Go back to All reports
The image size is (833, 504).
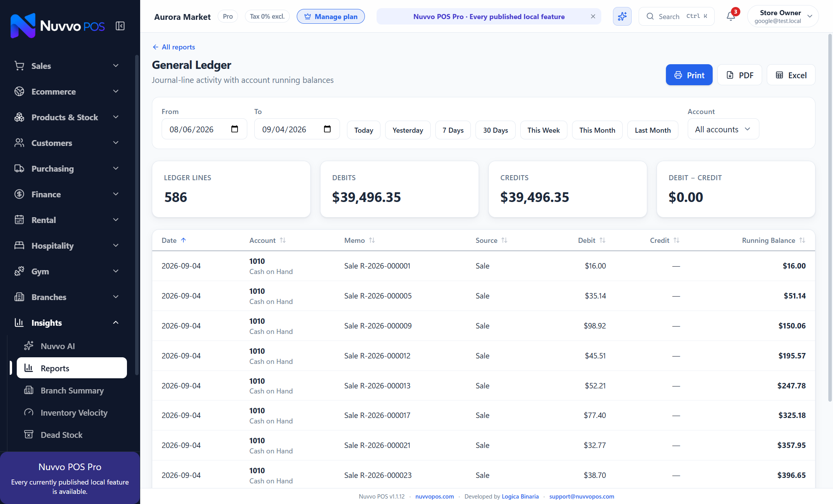[174, 47]
